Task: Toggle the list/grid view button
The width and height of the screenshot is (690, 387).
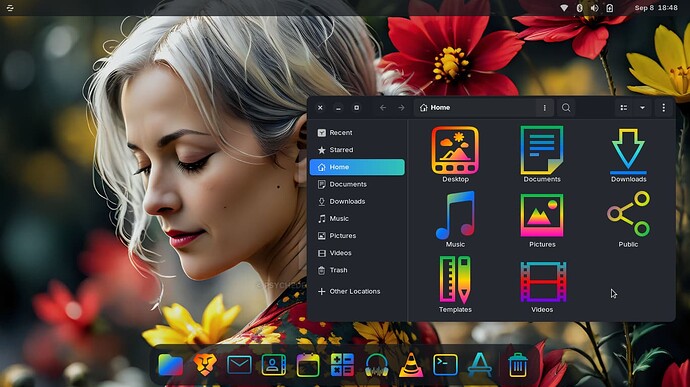Action: pos(624,107)
